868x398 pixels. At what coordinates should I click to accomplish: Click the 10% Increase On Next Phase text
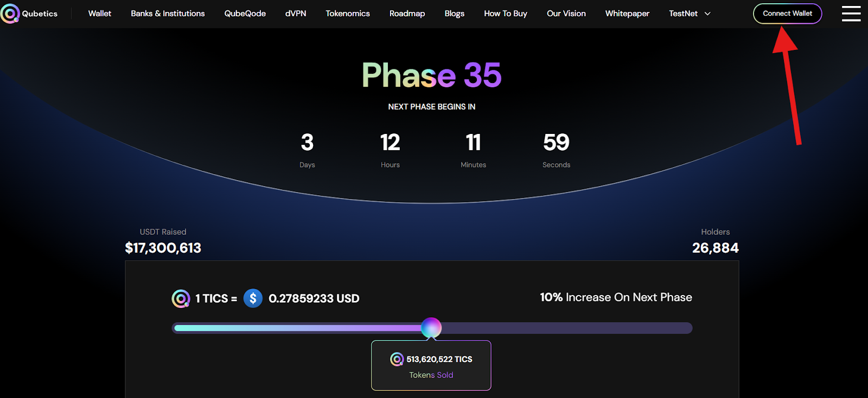[x=616, y=297]
